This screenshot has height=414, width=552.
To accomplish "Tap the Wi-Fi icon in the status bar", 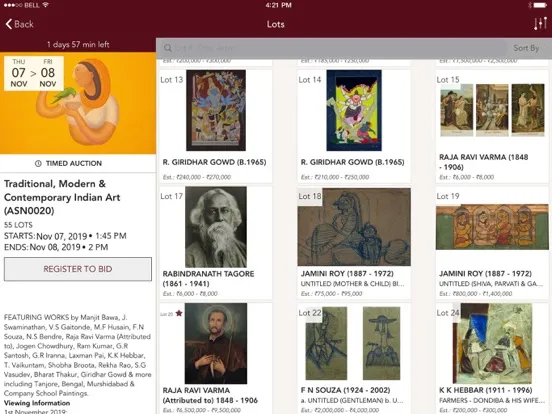I will pos(45,5).
